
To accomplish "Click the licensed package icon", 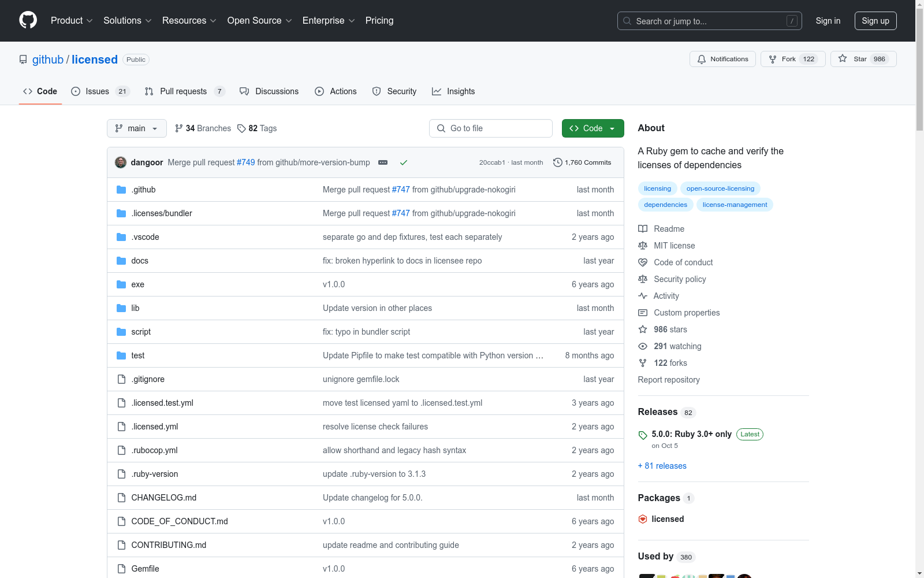I will [x=643, y=519].
